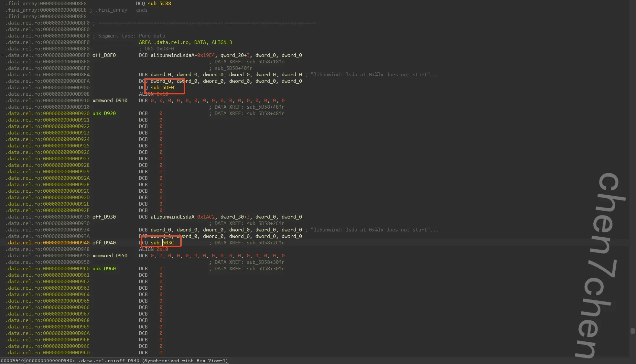Screen dimensions: 636x364
Task: Select the off_D940 label name
Action: 104,243
